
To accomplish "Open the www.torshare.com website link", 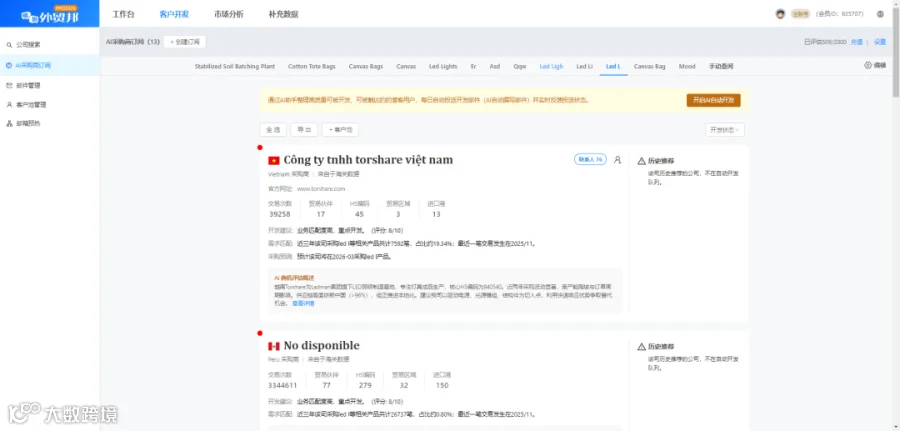I will pos(321,188).
